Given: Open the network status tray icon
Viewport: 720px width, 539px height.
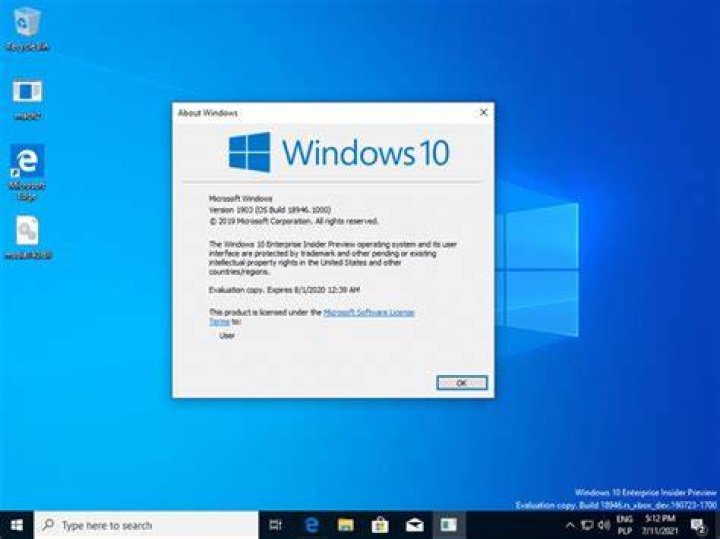Looking at the screenshot, I should pos(587,525).
